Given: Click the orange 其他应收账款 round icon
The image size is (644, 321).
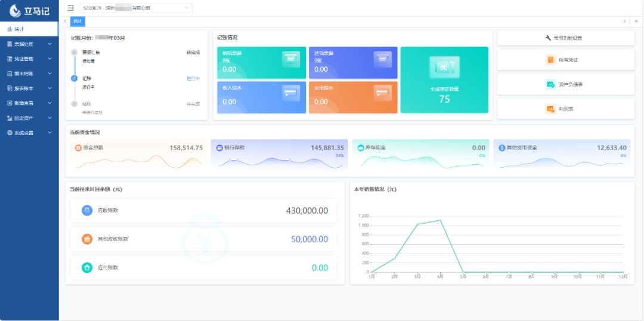Looking at the screenshot, I should pos(87,239).
